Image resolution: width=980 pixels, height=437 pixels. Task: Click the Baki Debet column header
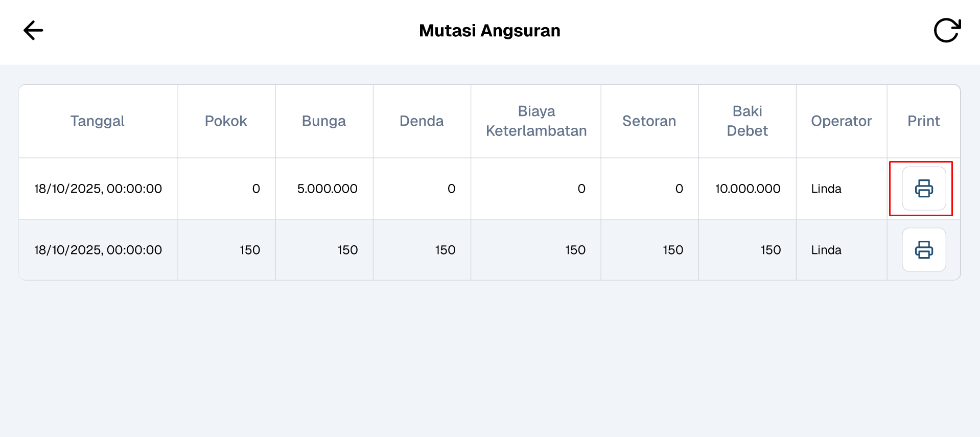[x=746, y=121]
